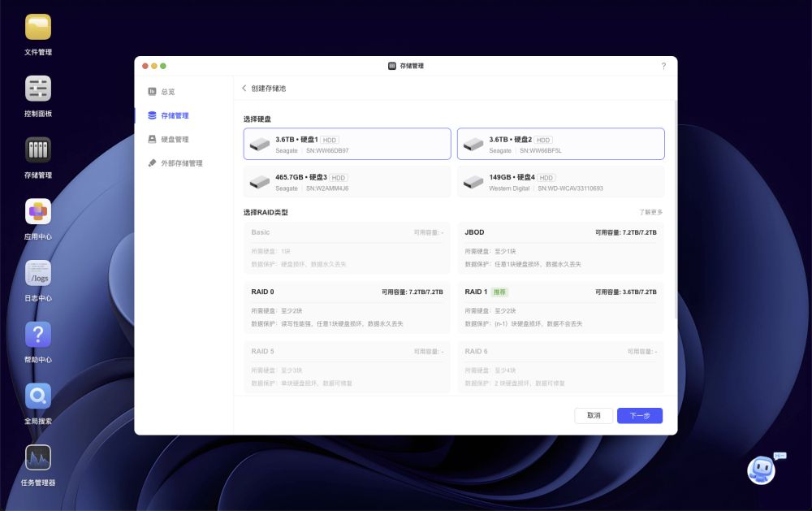Click the 创建存储池 header text
Screen dimensions: 812x511
pyautogui.click(x=268, y=89)
